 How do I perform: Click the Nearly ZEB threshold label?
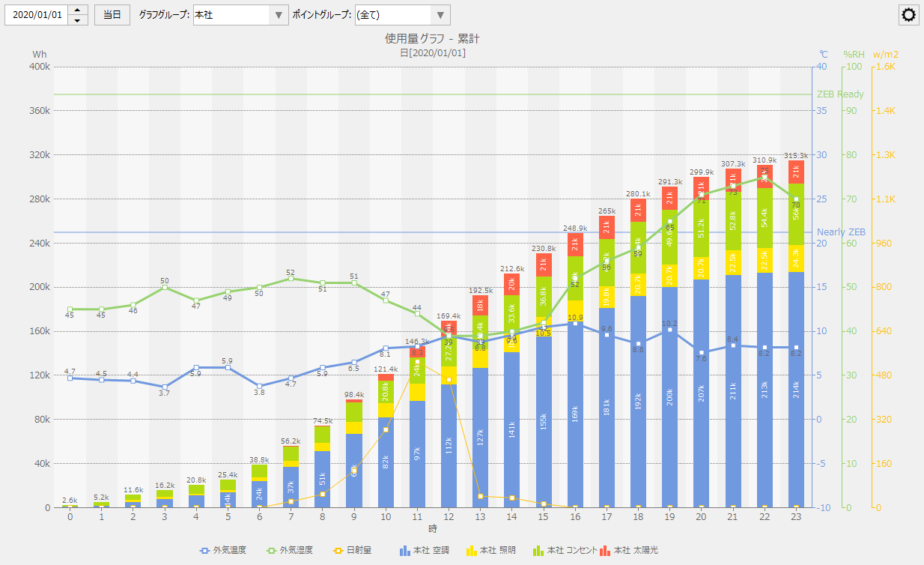[x=840, y=232]
